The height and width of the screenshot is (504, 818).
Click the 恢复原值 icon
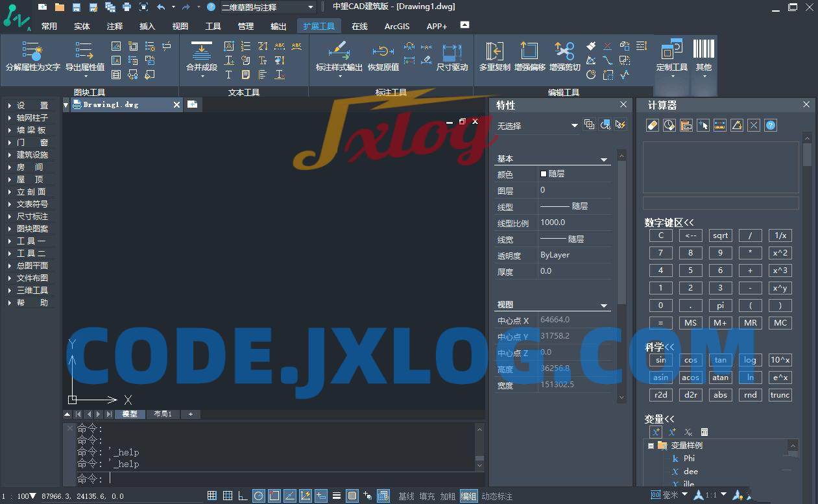click(x=383, y=51)
